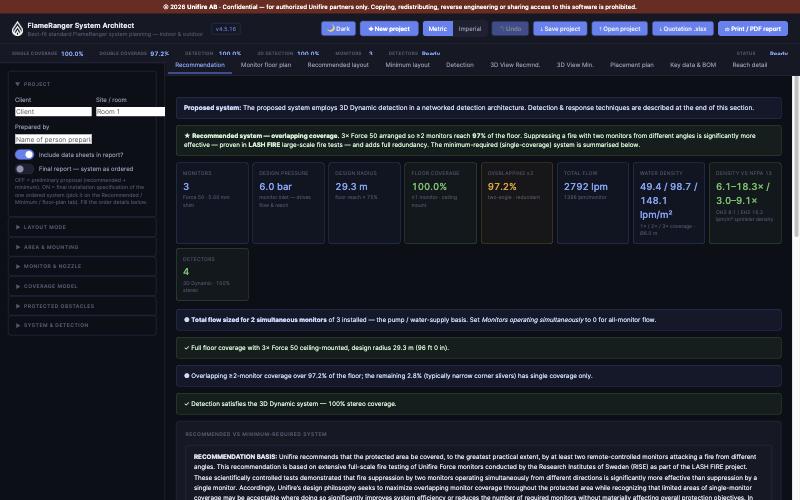The height and width of the screenshot is (500, 800).
Task: Click the Design Radius 29.3 m card
Action: (x=364, y=203)
